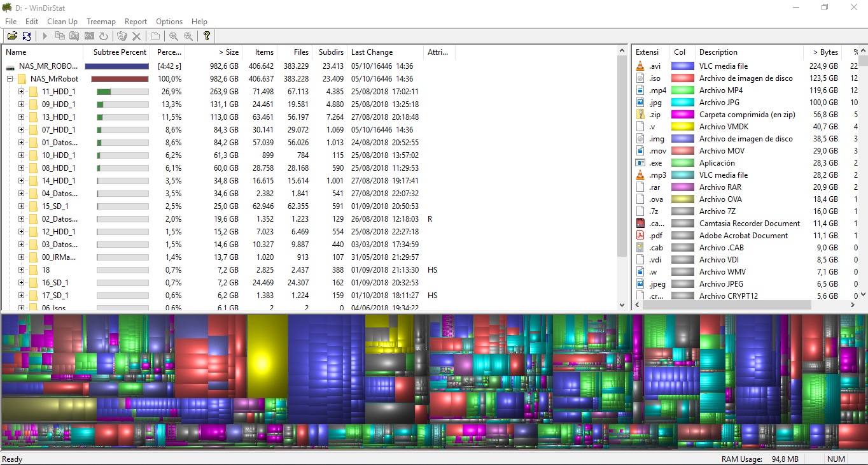The height and width of the screenshot is (465, 868).
Task: Select the Zoom In treemap icon
Action: 173,36
